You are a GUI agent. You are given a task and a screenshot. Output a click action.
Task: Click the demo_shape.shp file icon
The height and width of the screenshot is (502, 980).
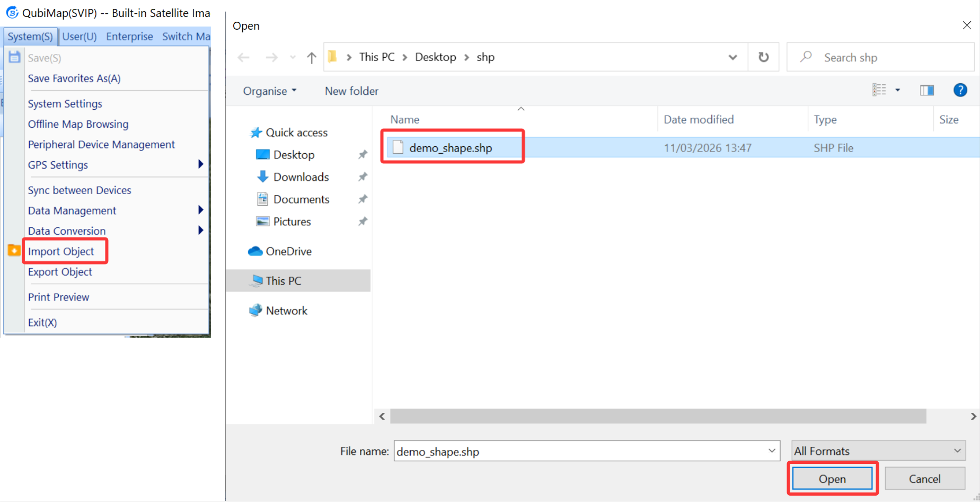point(398,147)
